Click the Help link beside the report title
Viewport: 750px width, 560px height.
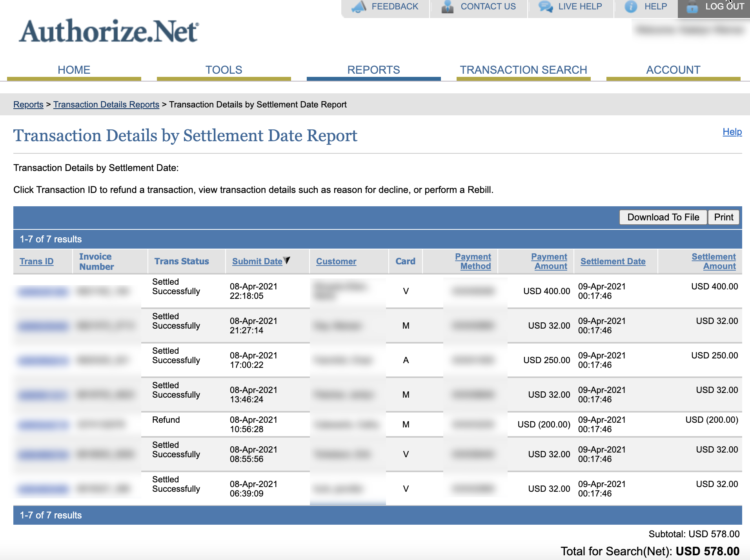pos(732,132)
